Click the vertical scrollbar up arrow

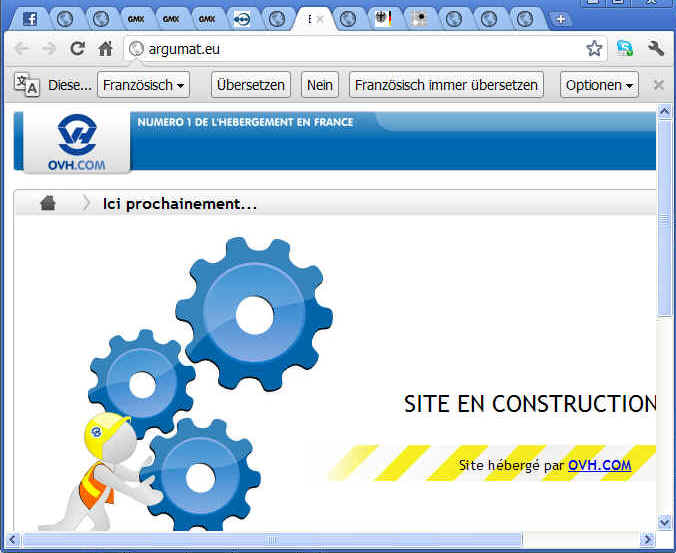coord(665,111)
